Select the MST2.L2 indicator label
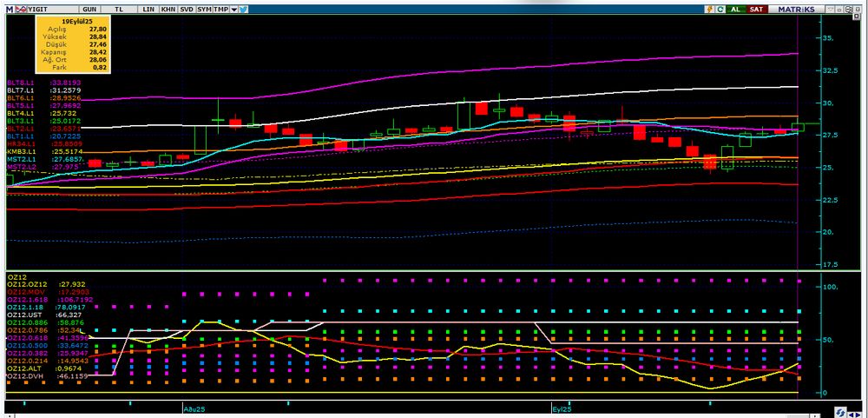868x418 pixels. [x=21, y=166]
